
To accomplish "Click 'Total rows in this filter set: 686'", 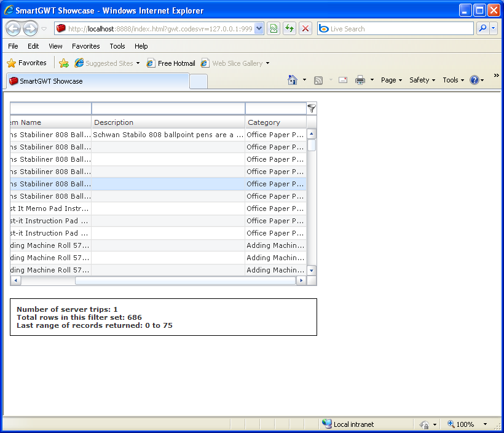I will coord(79,317).
